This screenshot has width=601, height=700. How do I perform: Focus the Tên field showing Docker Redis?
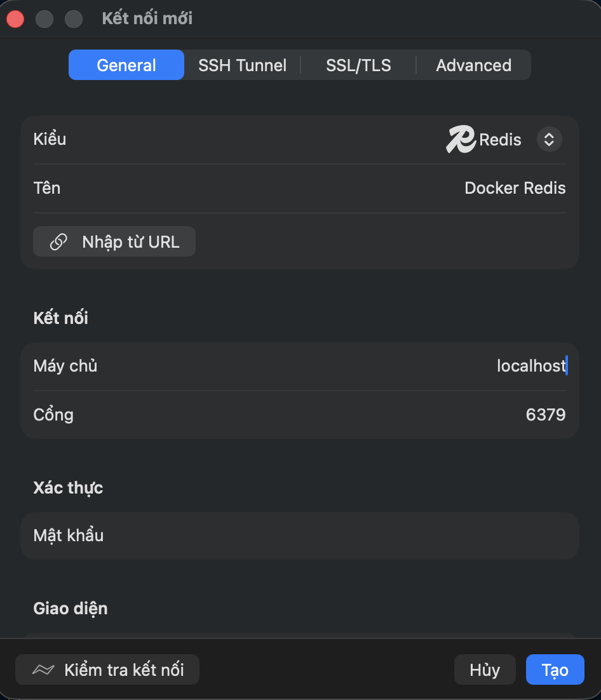pyautogui.click(x=300, y=188)
